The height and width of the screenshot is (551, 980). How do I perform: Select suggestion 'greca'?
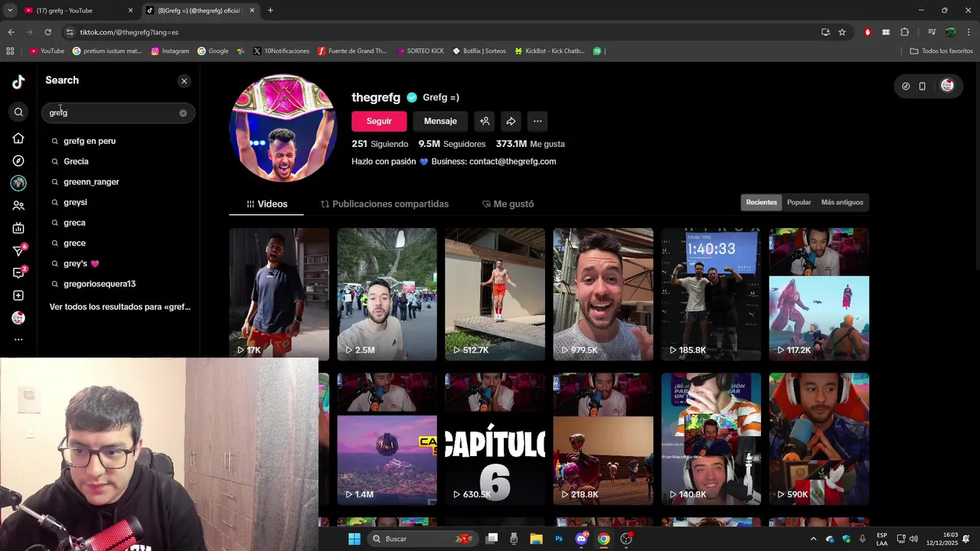(74, 223)
